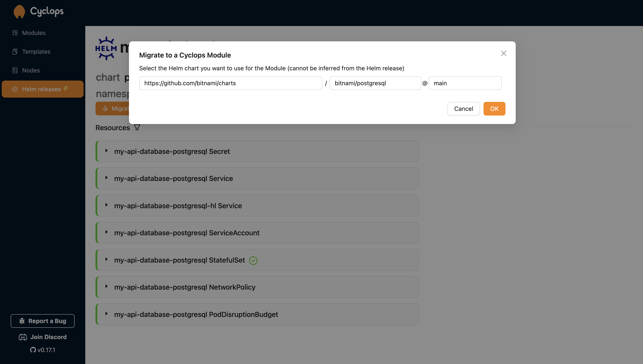
Task: Open the v0.17.1 GitHub version link
Action: tap(42, 350)
